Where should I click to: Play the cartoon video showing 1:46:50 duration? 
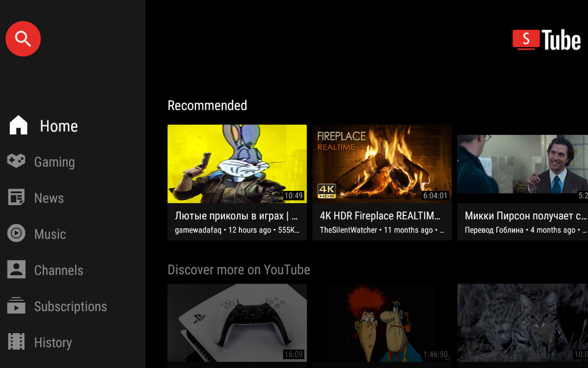tap(382, 322)
